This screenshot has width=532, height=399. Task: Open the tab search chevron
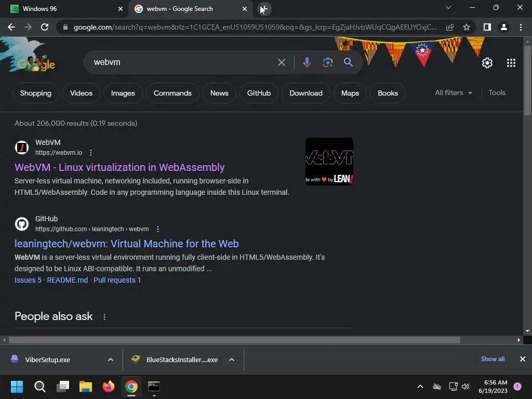click(448, 7)
